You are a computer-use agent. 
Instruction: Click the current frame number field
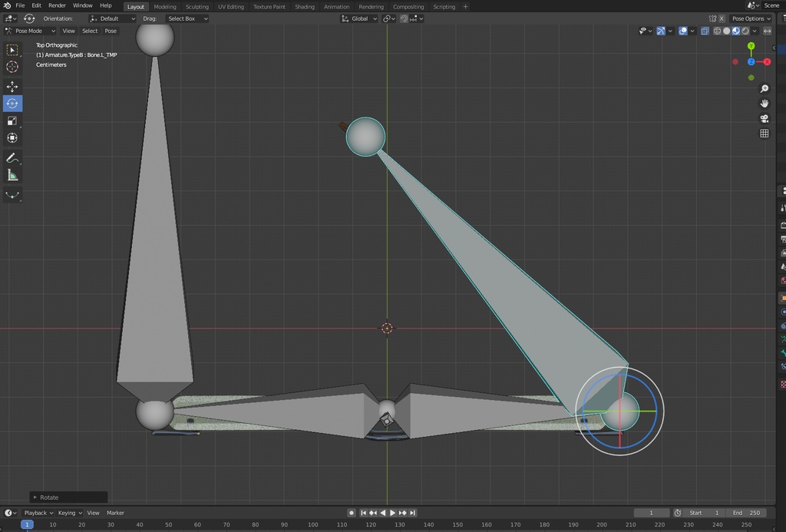[651, 513]
